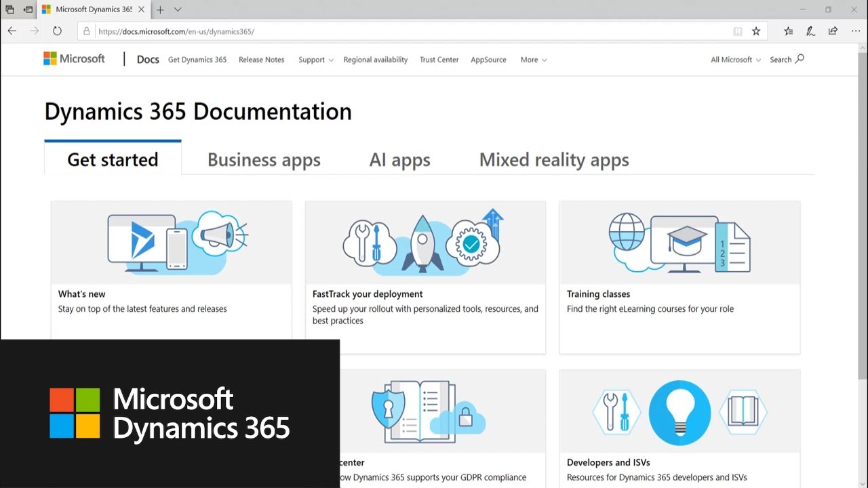Open reading view book icon in address bar

tap(738, 31)
